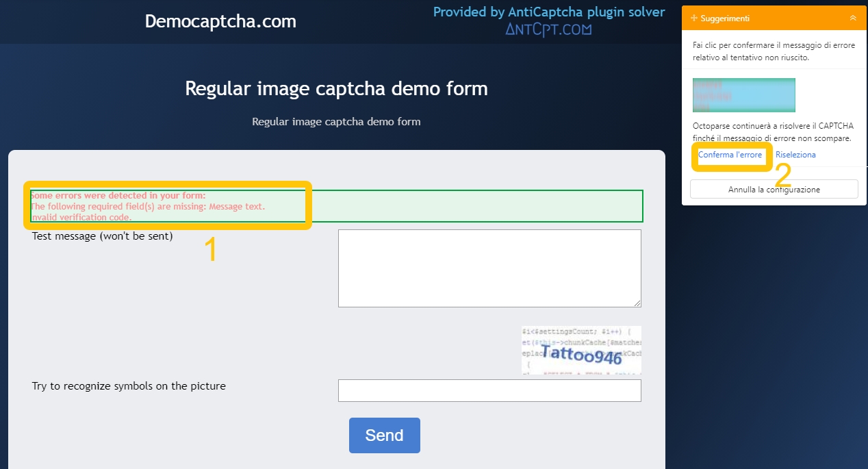868x469 pixels.
Task: Click the Conferma l'errore link
Action: click(x=730, y=155)
